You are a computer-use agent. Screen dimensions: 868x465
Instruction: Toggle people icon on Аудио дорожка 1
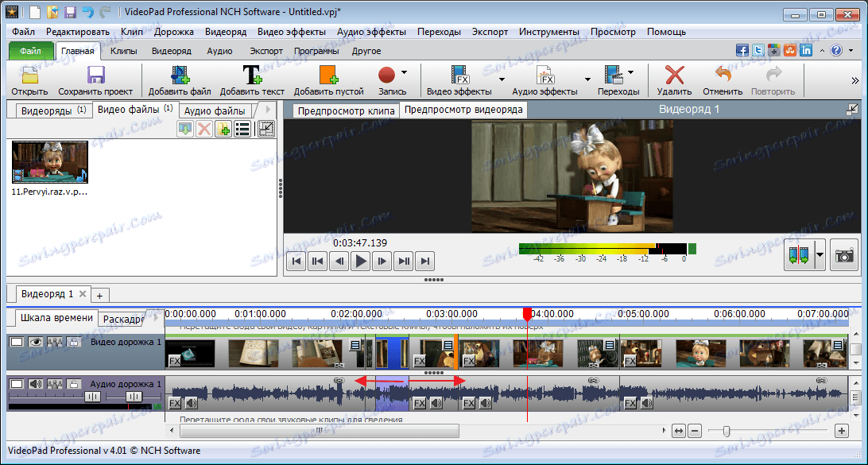[55, 384]
